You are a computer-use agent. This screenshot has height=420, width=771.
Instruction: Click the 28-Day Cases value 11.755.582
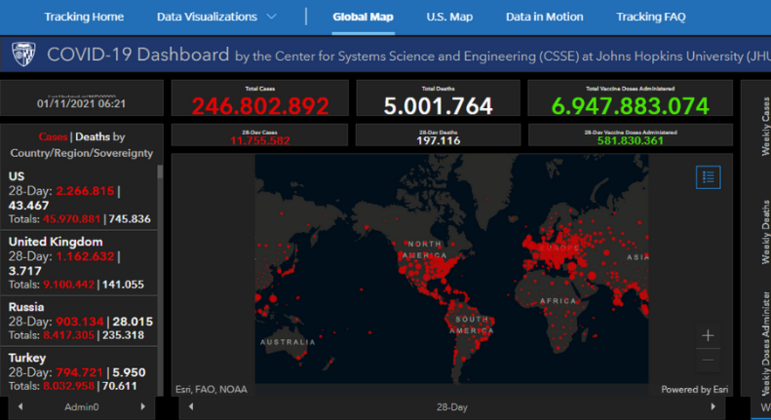pyautogui.click(x=260, y=141)
